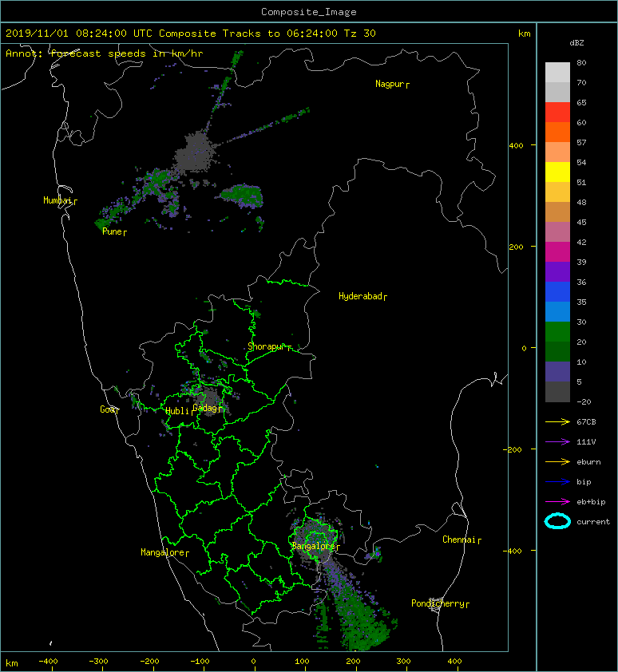Click the 67CB yellow arrow legend icon
The image size is (618, 672).
[x=557, y=422]
